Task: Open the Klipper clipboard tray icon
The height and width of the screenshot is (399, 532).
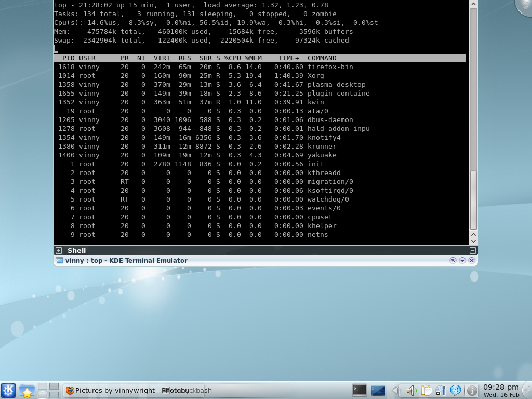Action: (x=426, y=391)
